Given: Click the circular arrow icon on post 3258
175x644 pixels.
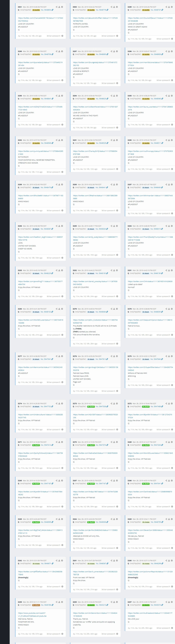Looking at the screenshot, I should click(x=117, y=602).
